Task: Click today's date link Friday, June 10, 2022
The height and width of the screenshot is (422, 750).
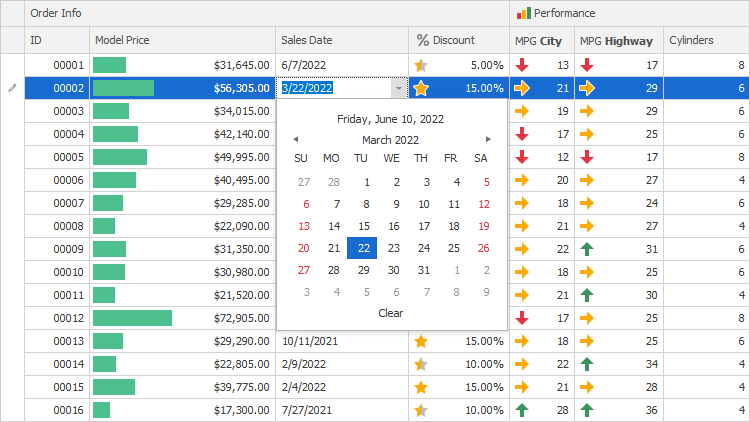Action: (390, 118)
